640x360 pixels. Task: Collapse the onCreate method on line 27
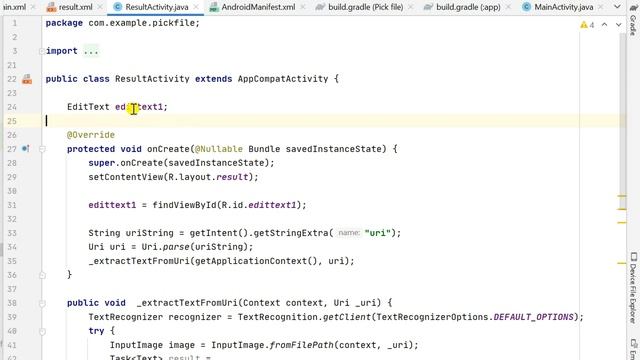click(x=42, y=149)
